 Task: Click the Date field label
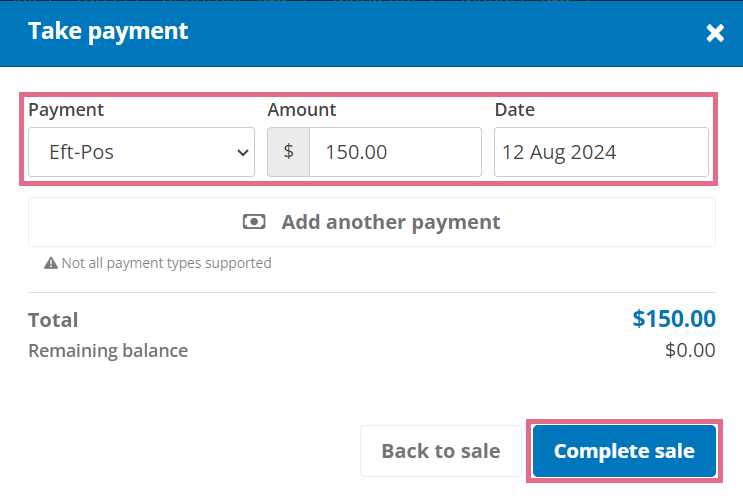pos(515,110)
